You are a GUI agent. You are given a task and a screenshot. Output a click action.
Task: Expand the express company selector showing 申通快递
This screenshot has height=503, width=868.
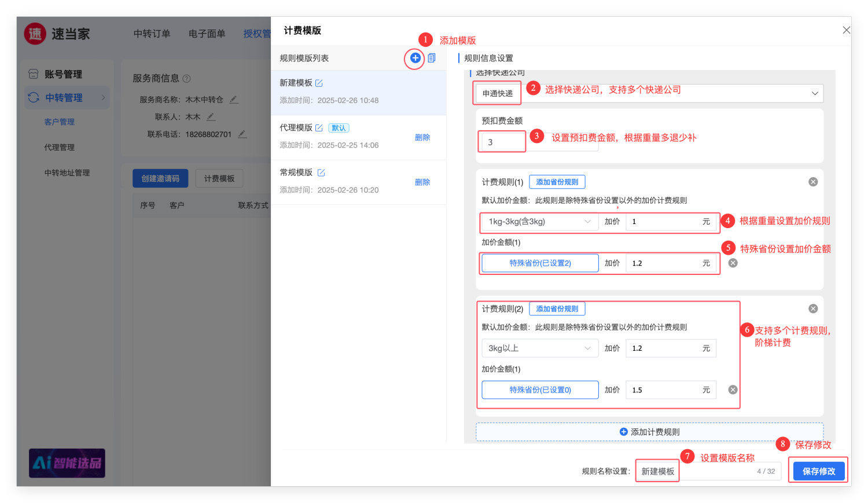(648, 93)
